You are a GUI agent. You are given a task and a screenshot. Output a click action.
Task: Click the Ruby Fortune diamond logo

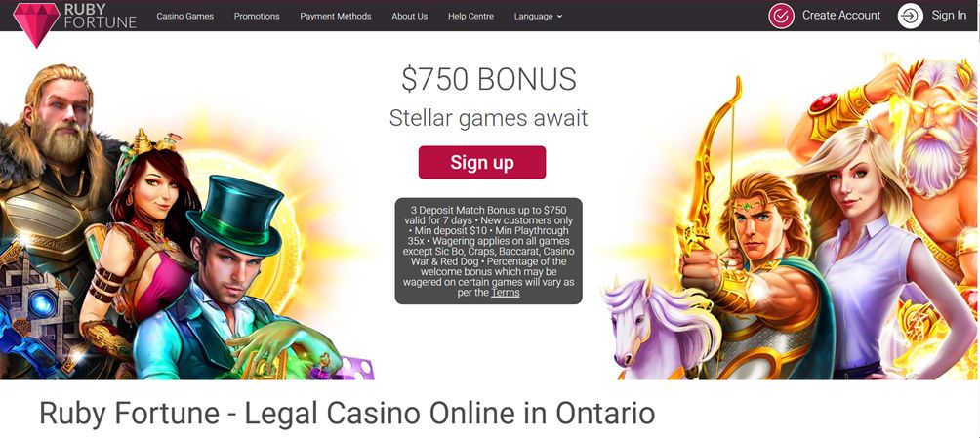click(x=36, y=24)
